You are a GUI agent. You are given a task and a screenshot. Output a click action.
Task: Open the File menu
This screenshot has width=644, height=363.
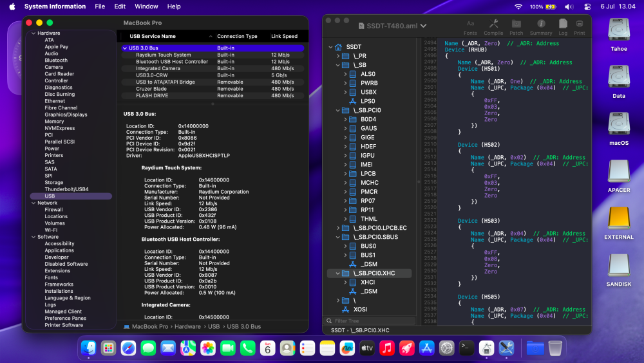click(x=100, y=6)
